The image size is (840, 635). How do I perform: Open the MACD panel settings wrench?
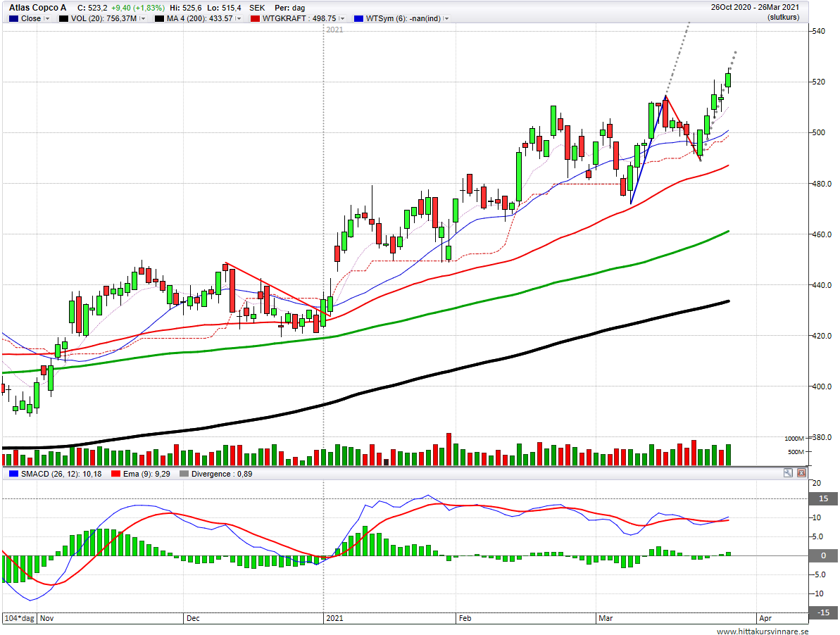[x=787, y=473]
